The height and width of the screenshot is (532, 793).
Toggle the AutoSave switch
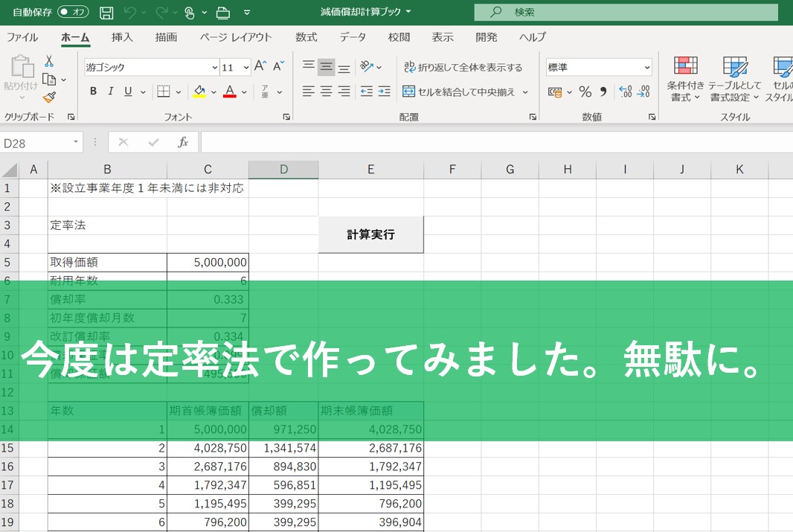tap(73, 13)
